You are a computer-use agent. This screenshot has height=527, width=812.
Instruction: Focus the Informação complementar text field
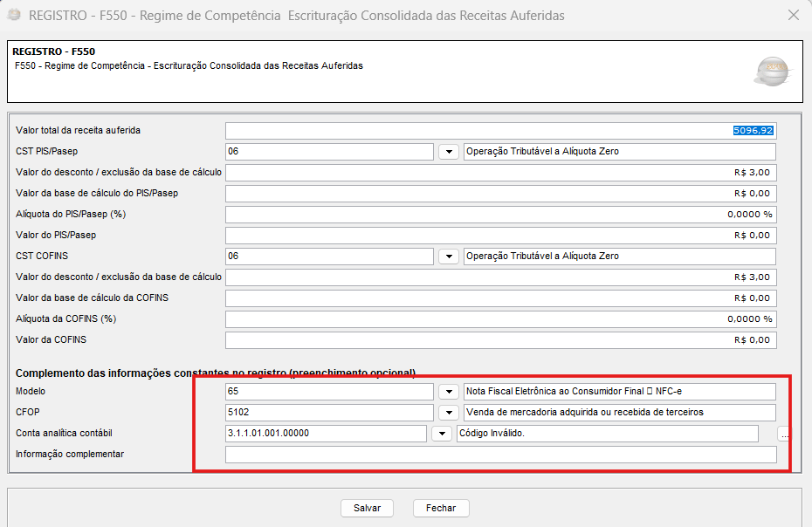(501, 455)
